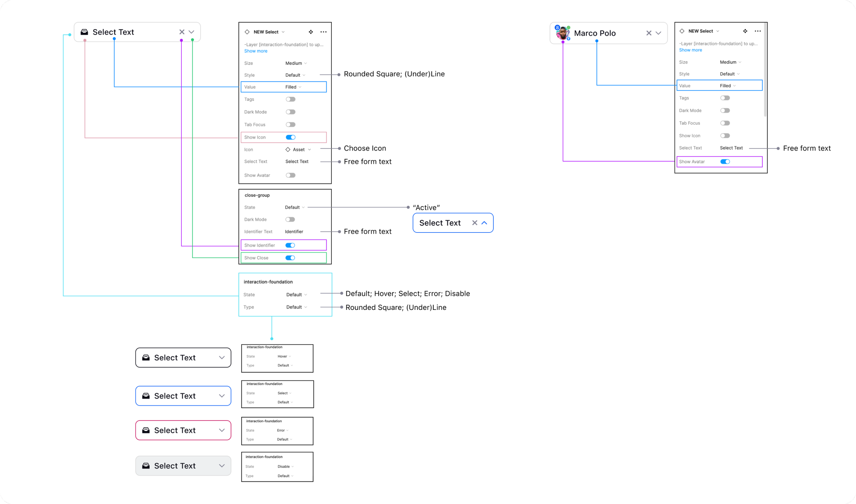Disable the Show Icon toggle in left panel
The image size is (856, 504).
click(x=290, y=137)
